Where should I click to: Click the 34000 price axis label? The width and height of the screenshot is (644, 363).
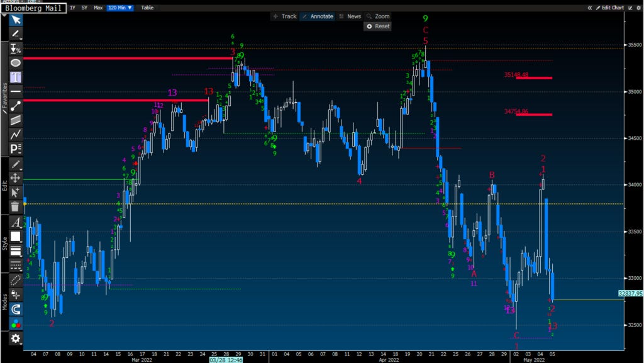tap(635, 185)
